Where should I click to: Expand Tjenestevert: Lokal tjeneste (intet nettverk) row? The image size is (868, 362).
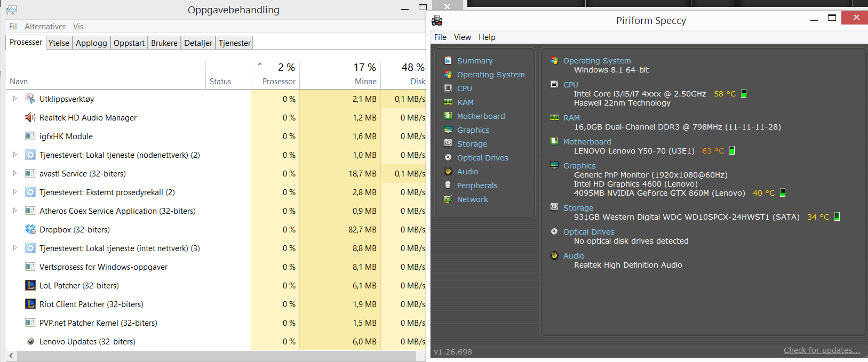[15, 248]
